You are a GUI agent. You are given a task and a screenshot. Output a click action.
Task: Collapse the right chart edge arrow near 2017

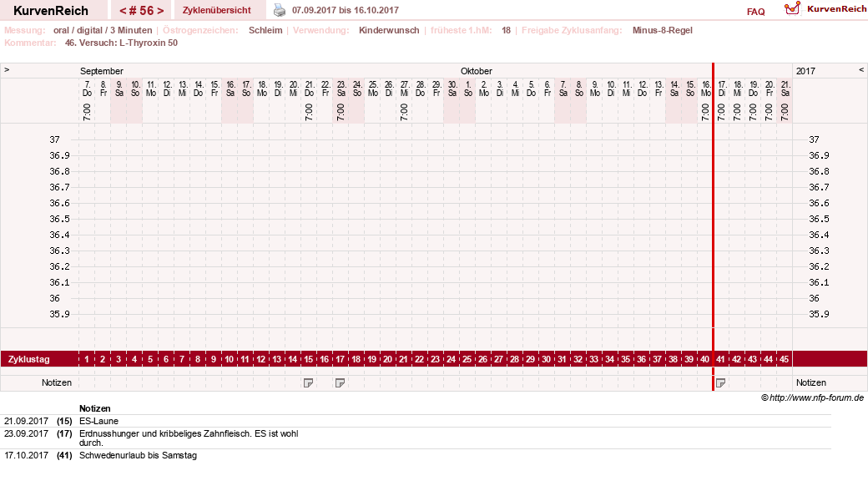860,70
